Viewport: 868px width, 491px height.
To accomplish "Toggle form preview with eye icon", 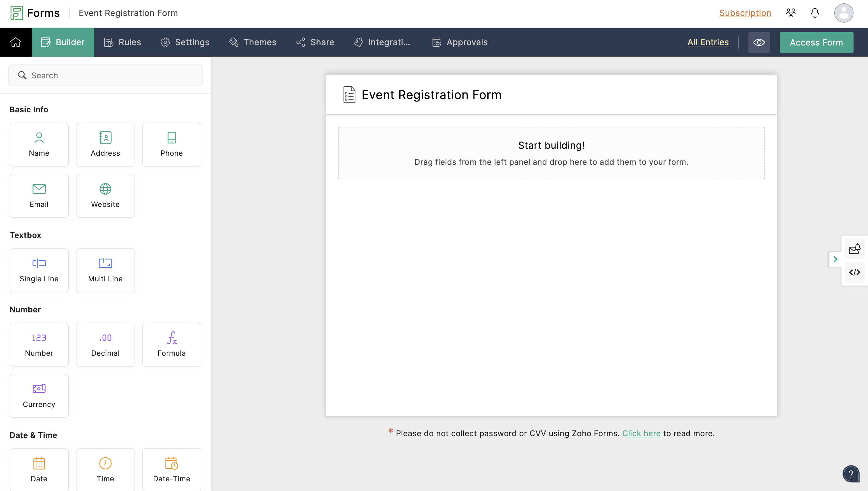I will [x=759, y=42].
